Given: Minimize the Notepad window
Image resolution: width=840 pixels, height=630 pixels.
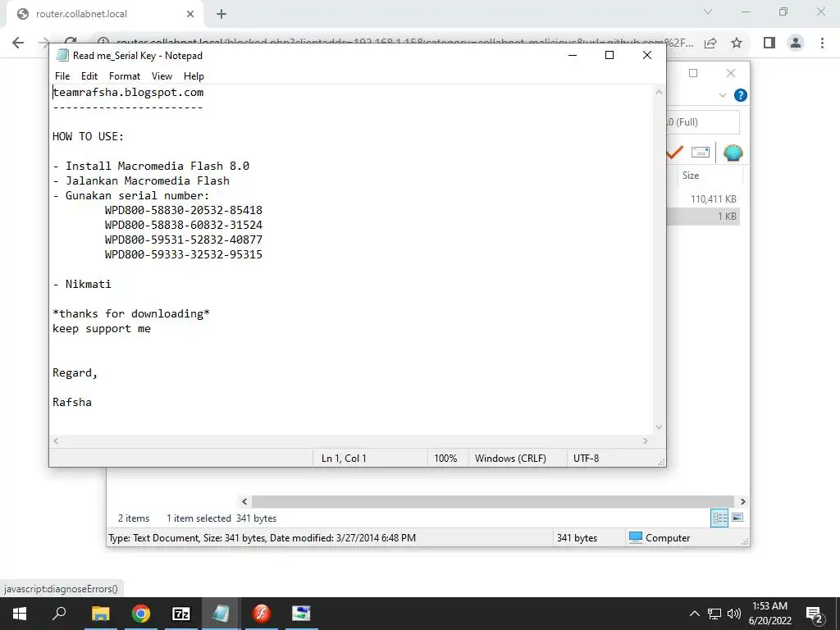Looking at the screenshot, I should (x=572, y=55).
